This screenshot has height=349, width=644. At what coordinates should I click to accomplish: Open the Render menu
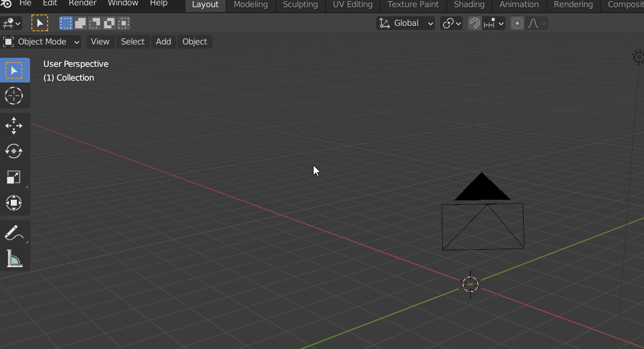[x=82, y=3]
